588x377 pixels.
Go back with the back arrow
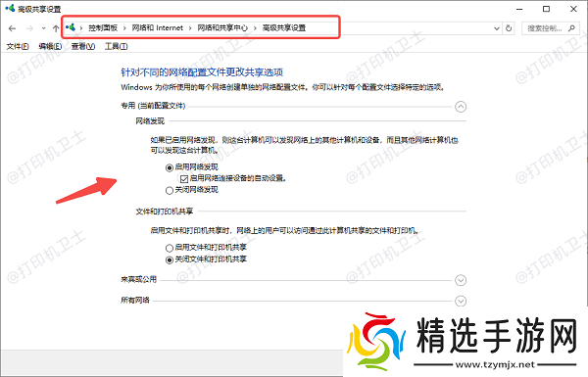[x=12, y=28]
